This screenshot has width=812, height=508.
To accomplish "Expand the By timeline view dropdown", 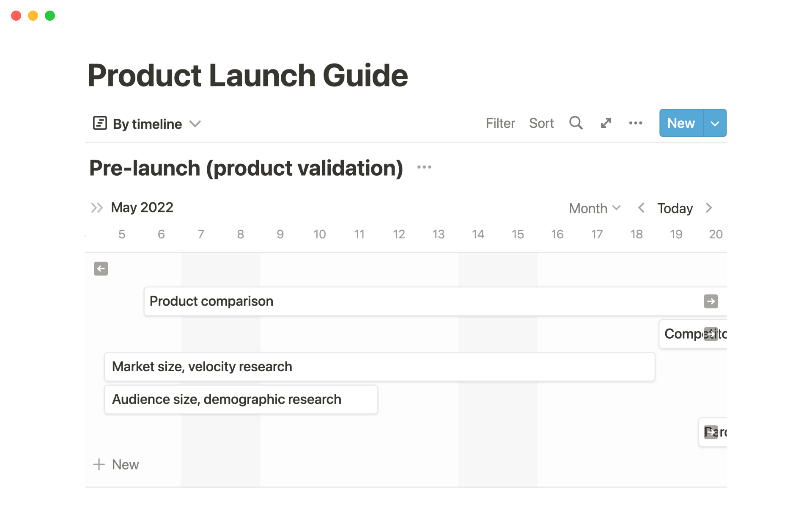I will point(195,124).
